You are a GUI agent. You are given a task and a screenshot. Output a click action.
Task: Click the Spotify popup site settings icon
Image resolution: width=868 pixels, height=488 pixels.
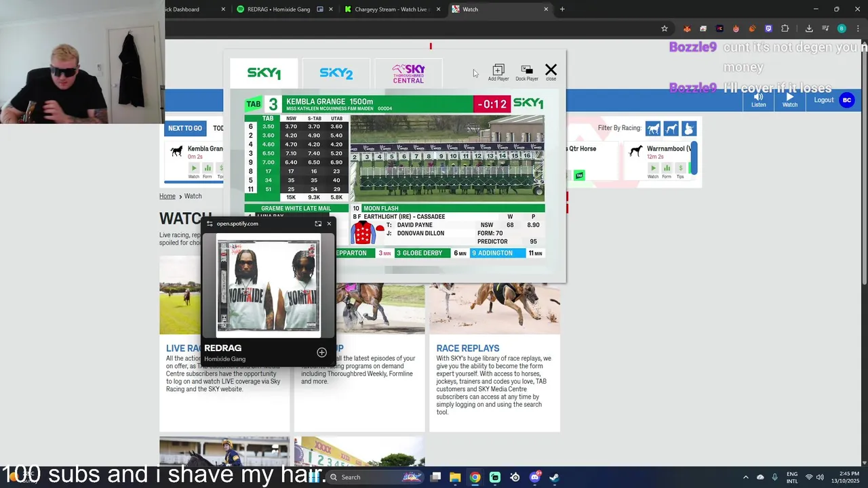210,224
